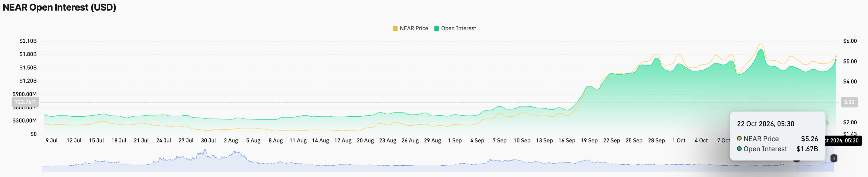The width and height of the screenshot is (868, 177).
Task: Click the "22 Oct 2026, 05:30" tooltip date
Action: click(x=766, y=124)
